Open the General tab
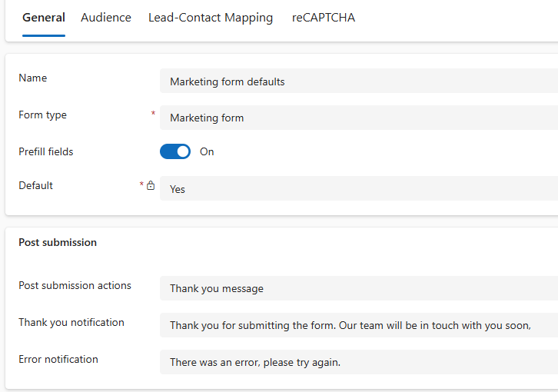 [x=44, y=18]
